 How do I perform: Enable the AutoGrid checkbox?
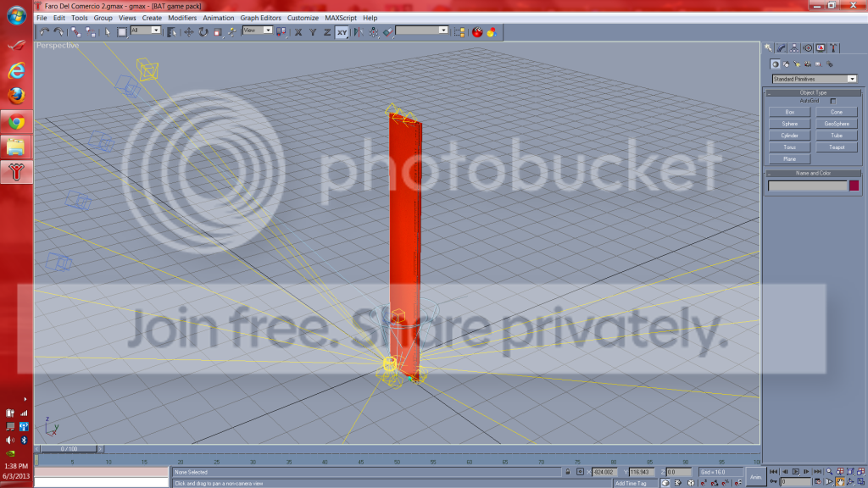833,102
